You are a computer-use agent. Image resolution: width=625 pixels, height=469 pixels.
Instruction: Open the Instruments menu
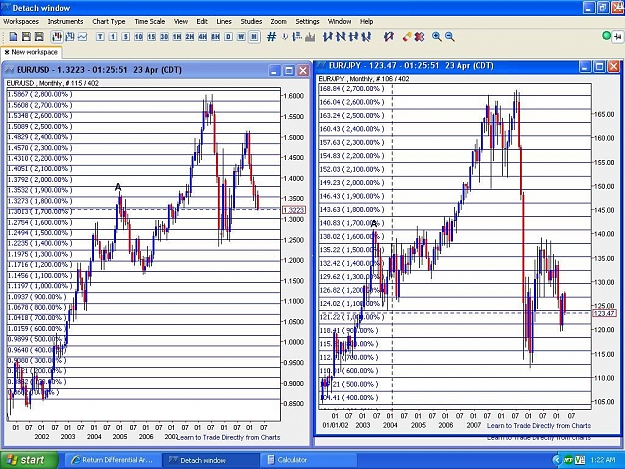(65, 22)
